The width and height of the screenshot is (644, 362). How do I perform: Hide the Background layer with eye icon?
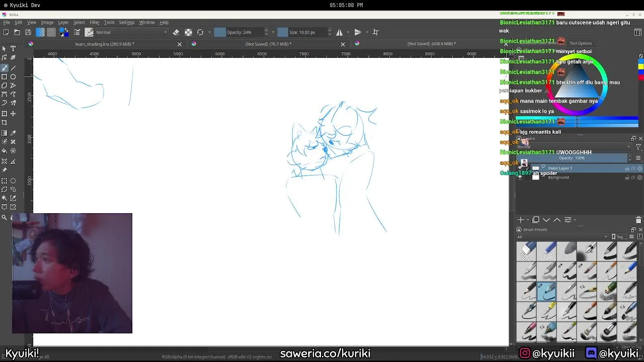pyautogui.click(x=520, y=177)
